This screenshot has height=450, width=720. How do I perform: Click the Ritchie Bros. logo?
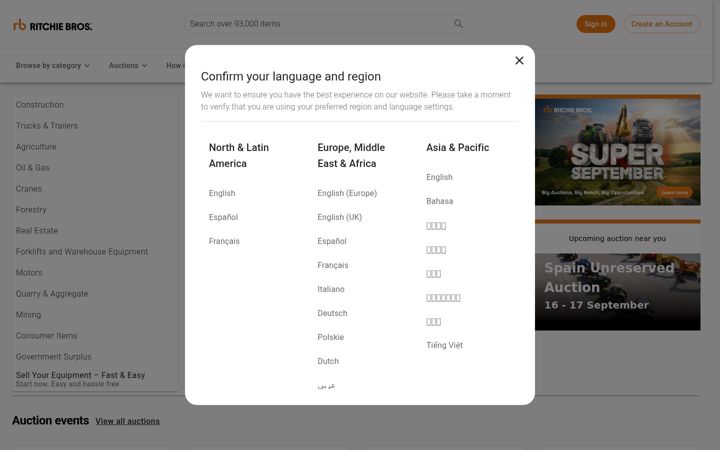tap(53, 25)
